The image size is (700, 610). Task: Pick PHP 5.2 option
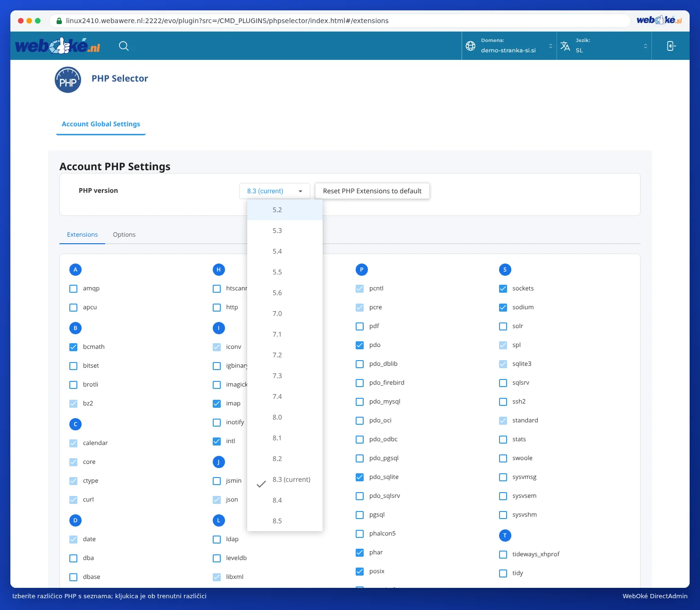(x=285, y=210)
